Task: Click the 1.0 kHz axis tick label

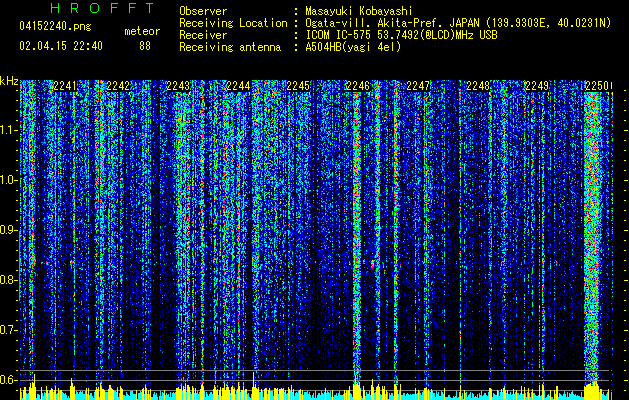Action: (8, 180)
